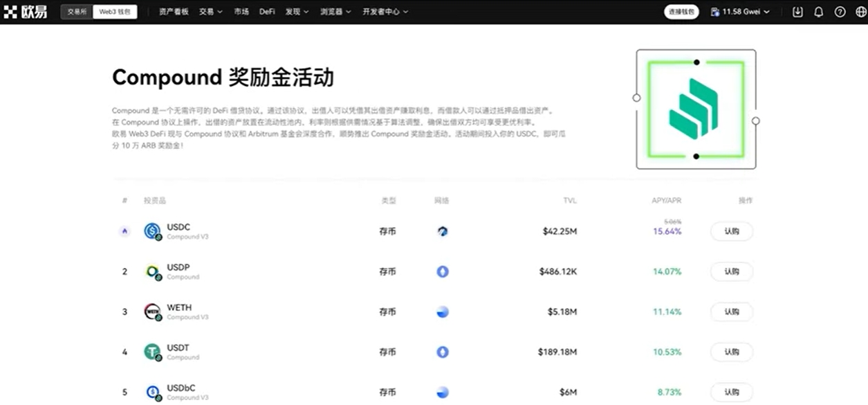Expand the 开发者中心 dropdown menu

tap(385, 12)
